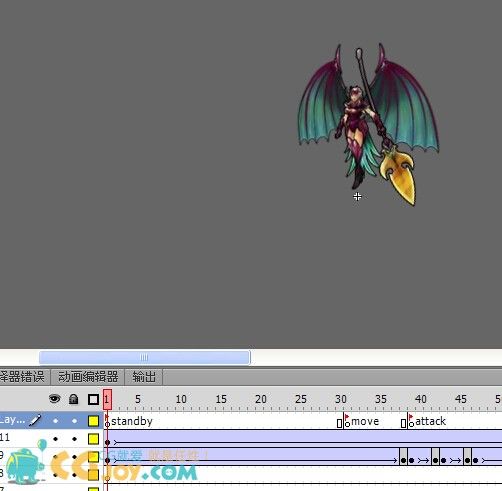Click frame 30 on the timeline ruler
The width and height of the screenshot is (502, 491).
click(x=341, y=399)
